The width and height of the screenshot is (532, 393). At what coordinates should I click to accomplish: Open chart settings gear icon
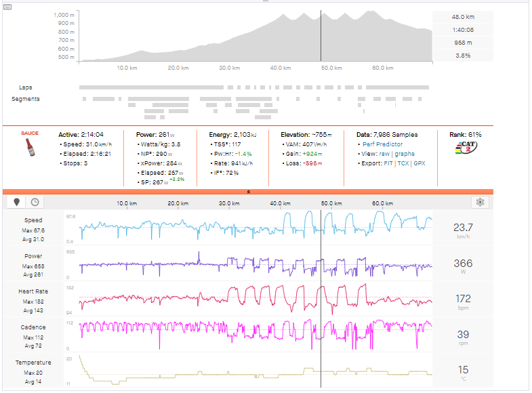(x=480, y=202)
